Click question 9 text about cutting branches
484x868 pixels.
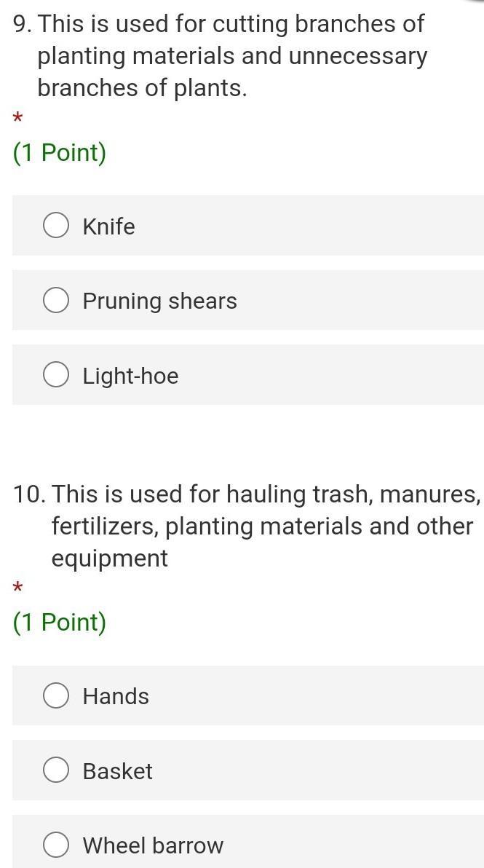[x=220, y=56]
